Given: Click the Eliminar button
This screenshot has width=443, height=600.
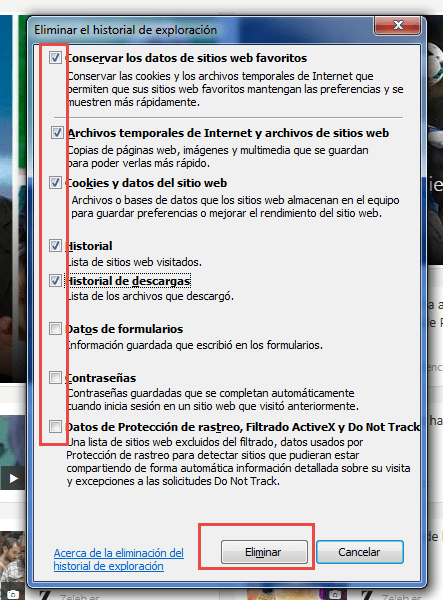Looking at the screenshot, I should (x=264, y=552).
